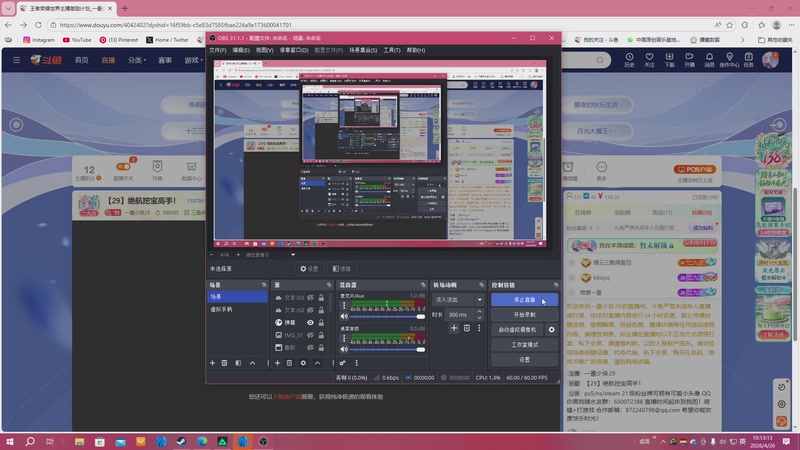Open the Douyu follow heart icon in the top bar
Viewport: 800px width, 450px height.
[x=649, y=60]
